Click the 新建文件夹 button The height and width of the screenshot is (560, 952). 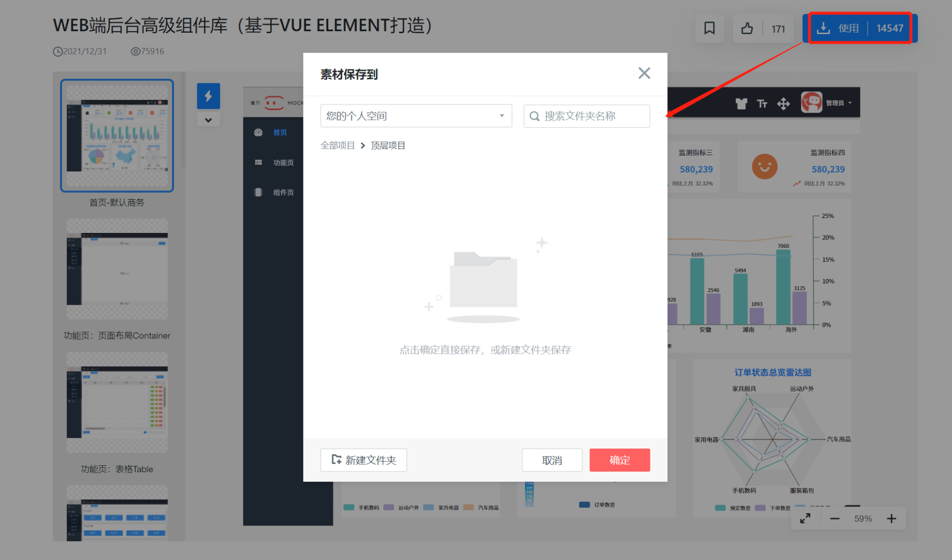click(x=363, y=460)
